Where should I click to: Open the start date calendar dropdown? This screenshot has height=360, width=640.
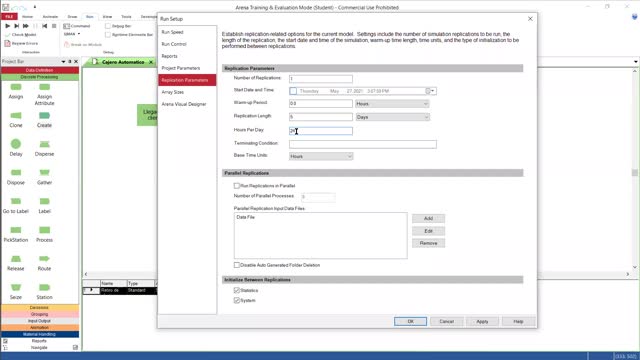[430, 91]
